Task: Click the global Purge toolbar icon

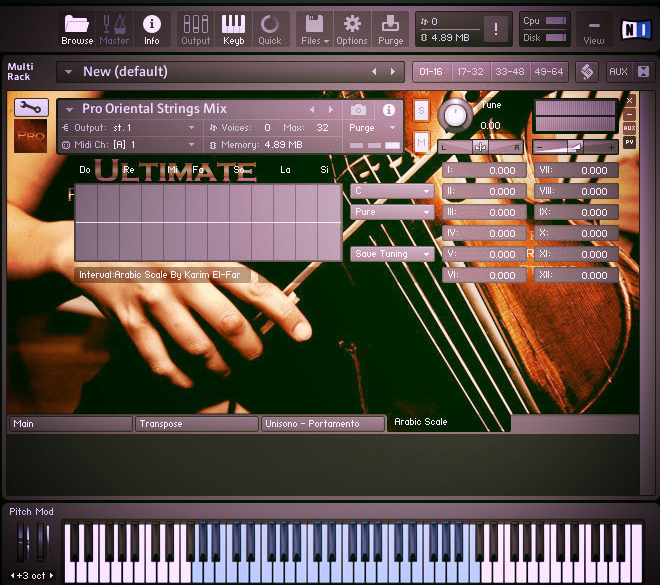Action: 391,29
